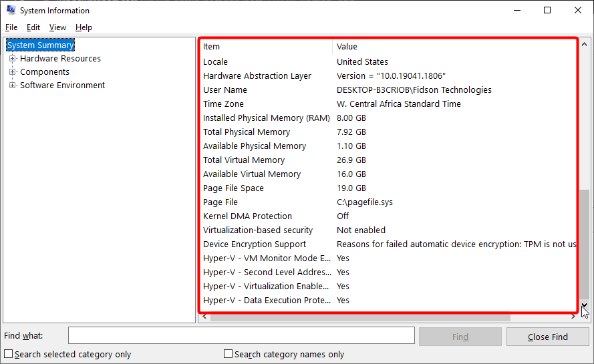Select the Total Physical Memory row
This screenshot has height=364, width=594.
(x=388, y=132)
